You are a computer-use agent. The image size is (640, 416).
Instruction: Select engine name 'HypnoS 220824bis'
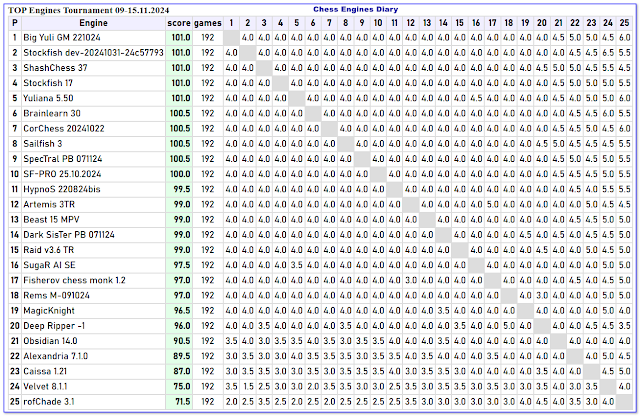pyautogui.click(x=62, y=189)
